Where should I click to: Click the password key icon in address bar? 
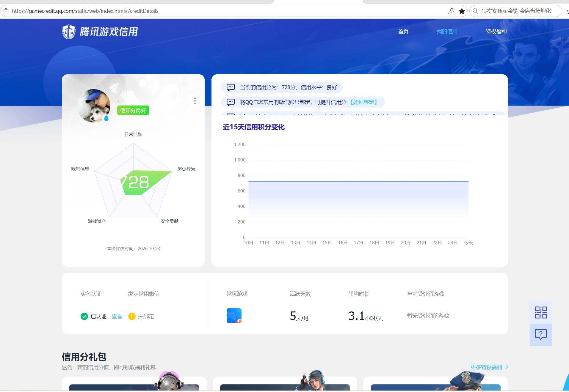point(451,11)
